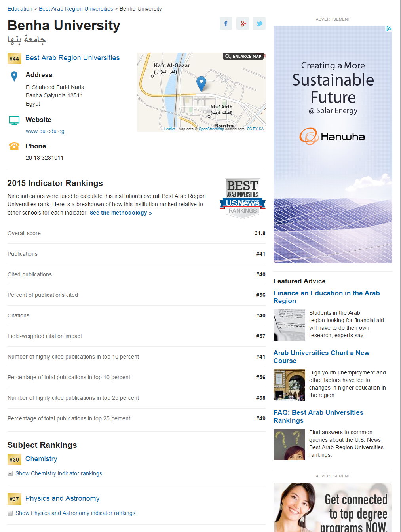Open FAQ: Best Arab Universities Rankings article

(318, 416)
